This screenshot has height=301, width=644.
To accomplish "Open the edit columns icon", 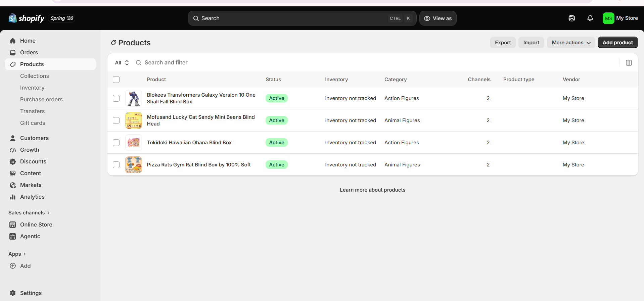I will (x=629, y=63).
